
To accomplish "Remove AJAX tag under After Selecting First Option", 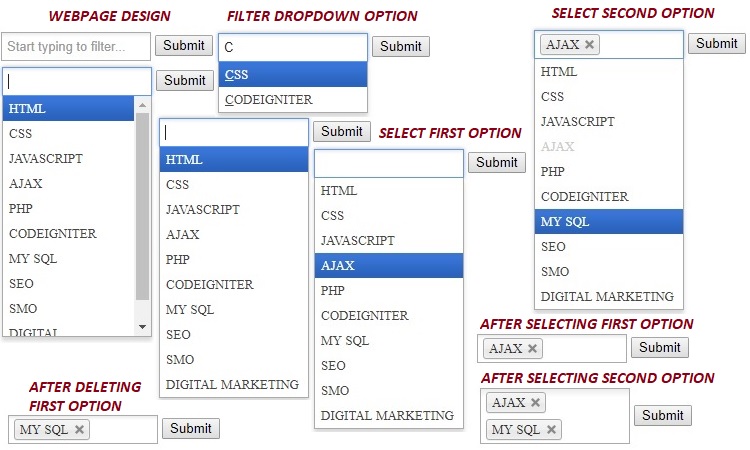I will tap(532, 349).
